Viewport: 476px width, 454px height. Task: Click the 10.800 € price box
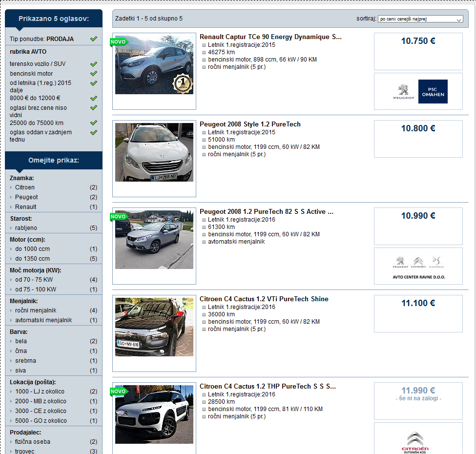pyautogui.click(x=418, y=139)
